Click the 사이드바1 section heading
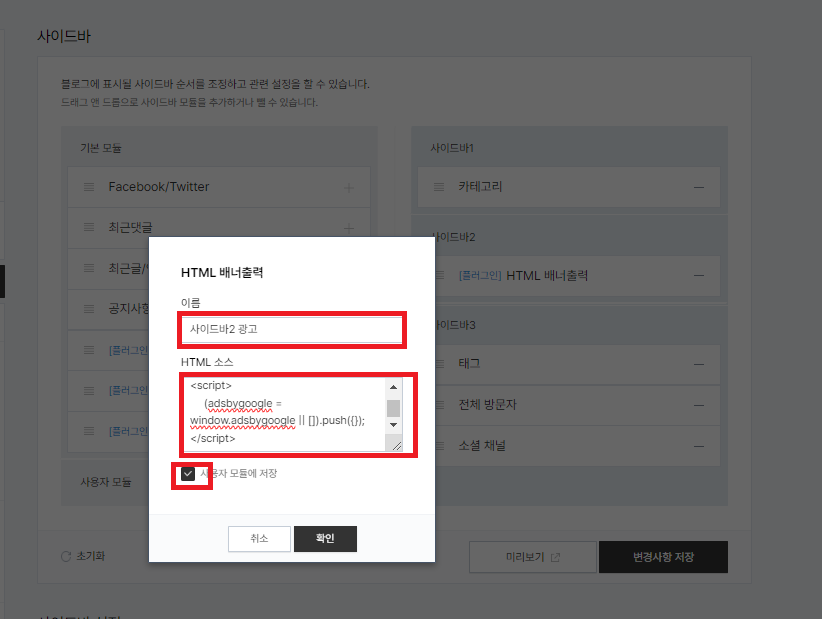The width and height of the screenshot is (822, 619). (x=452, y=148)
